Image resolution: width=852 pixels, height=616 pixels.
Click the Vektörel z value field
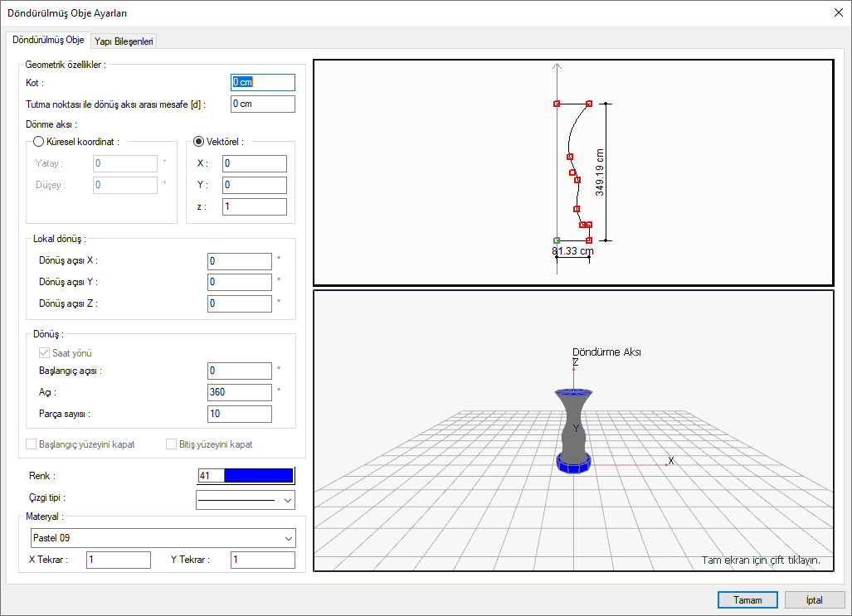254,206
